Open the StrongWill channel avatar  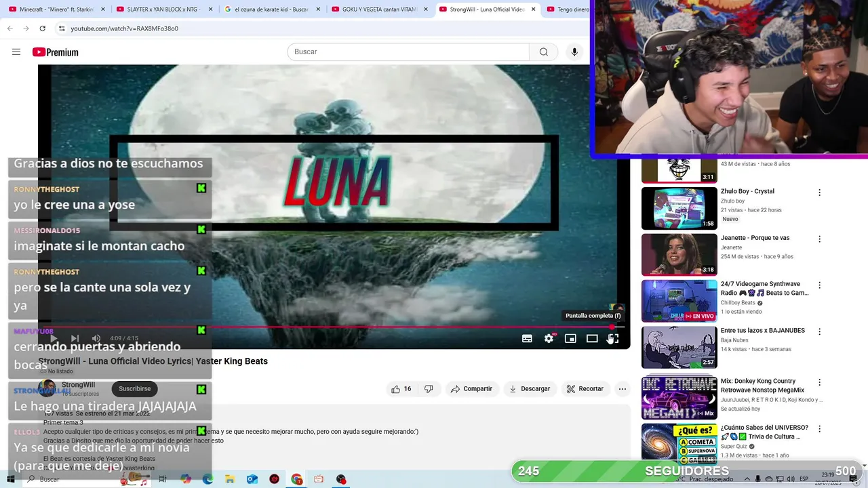pos(47,388)
